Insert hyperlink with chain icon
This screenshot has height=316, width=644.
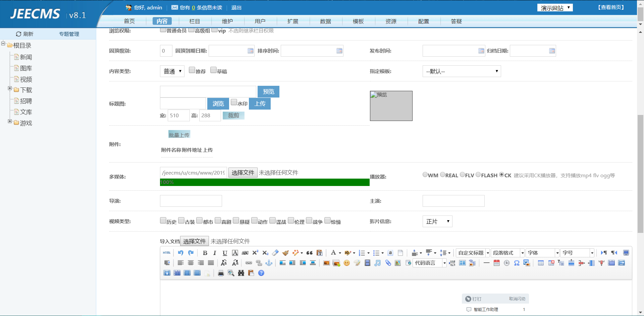click(x=249, y=263)
